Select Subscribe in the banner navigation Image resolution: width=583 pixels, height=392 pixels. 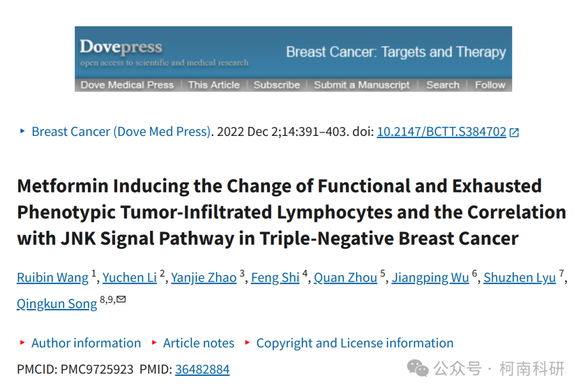point(276,85)
